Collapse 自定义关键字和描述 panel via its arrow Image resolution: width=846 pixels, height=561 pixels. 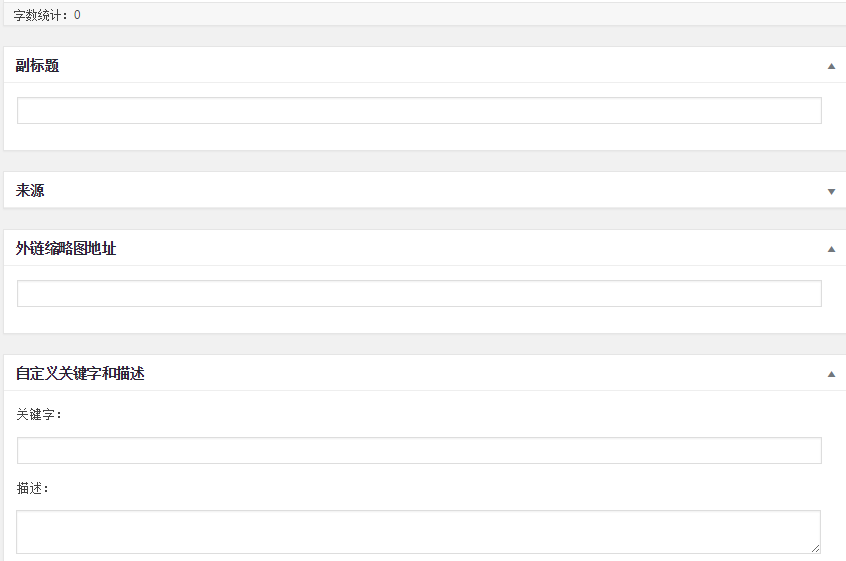(x=831, y=374)
